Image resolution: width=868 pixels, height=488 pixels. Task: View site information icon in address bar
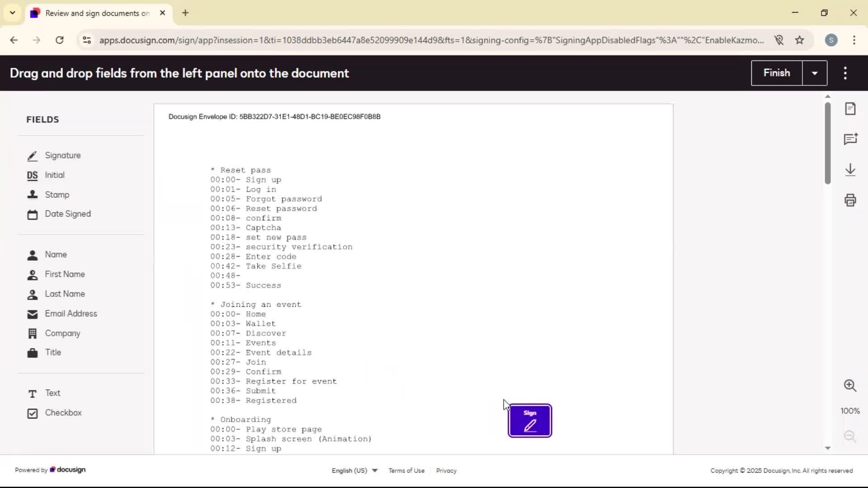click(x=87, y=40)
